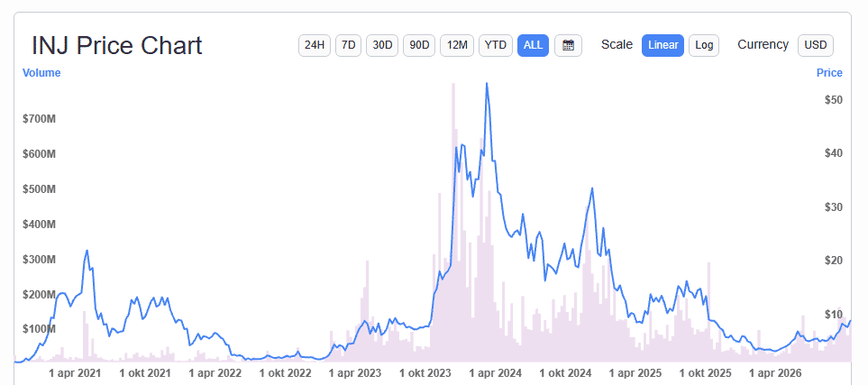Click the Volume axis label
The image size is (868, 385).
pos(41,73)
